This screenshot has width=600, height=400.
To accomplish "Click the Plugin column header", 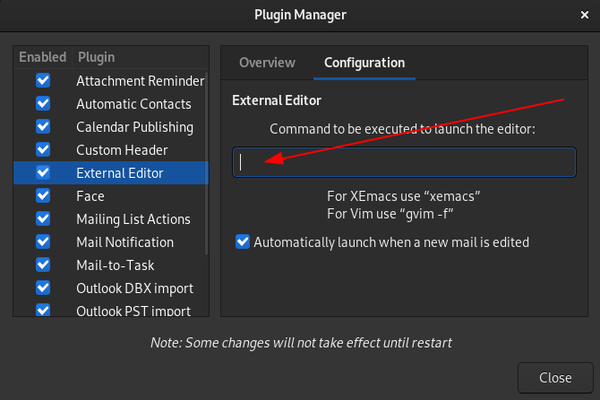I will [x=96, y=57].
